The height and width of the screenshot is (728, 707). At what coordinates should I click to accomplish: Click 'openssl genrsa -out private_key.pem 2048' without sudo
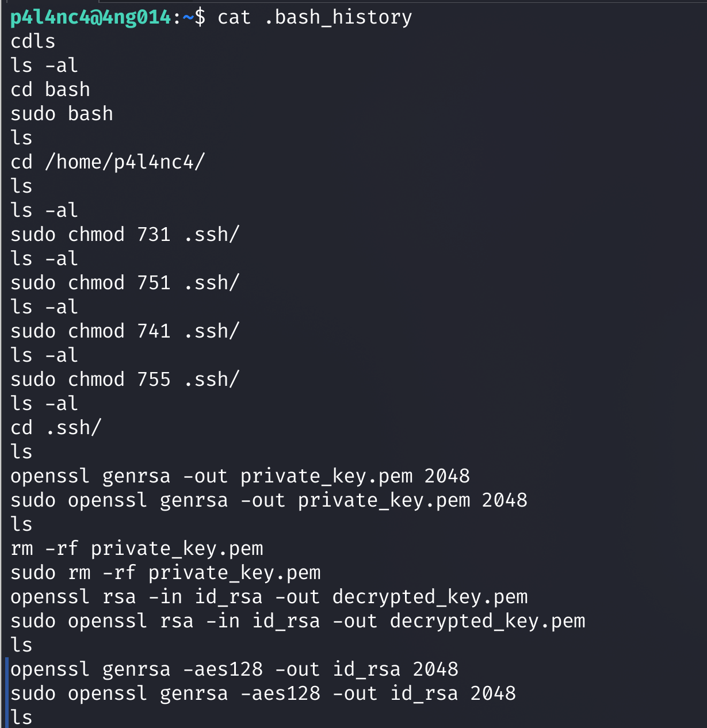click(x=240, y=476)
